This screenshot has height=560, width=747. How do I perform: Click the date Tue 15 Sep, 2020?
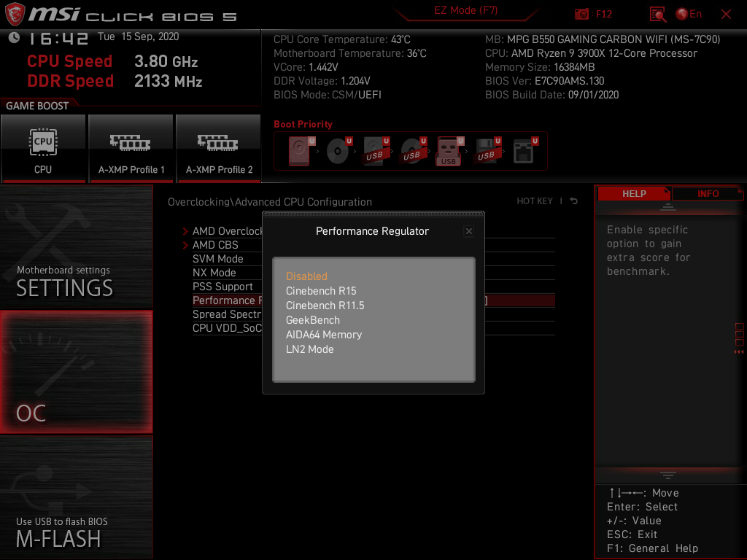click(138, 36)
